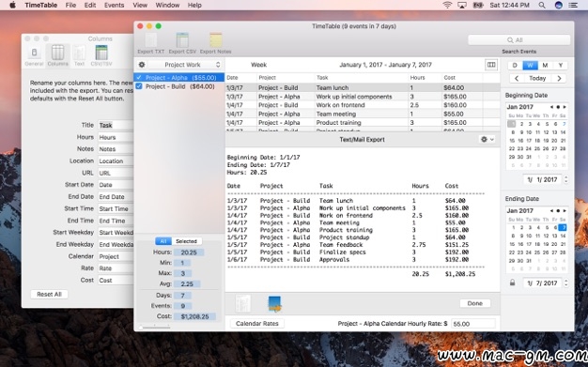The width and height of the screenshot is (588, 367).
Task: Click the Title field containing Task
Action: (x=116, y=125)
